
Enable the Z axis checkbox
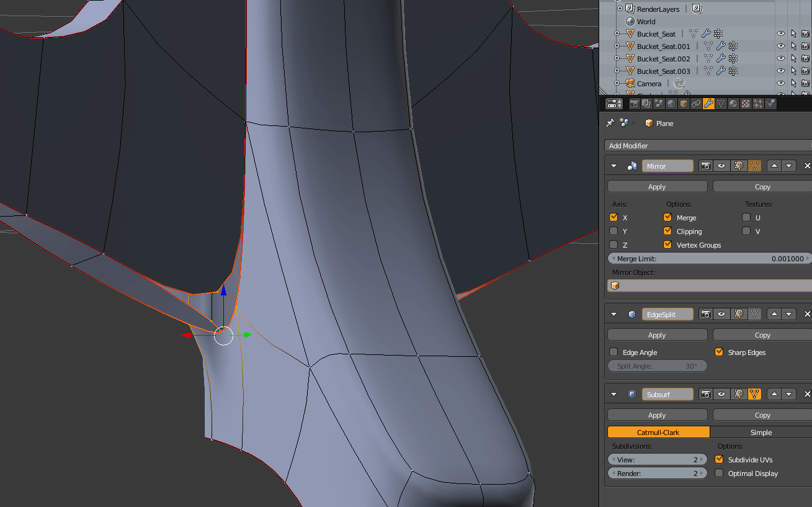tap(613, 245)
